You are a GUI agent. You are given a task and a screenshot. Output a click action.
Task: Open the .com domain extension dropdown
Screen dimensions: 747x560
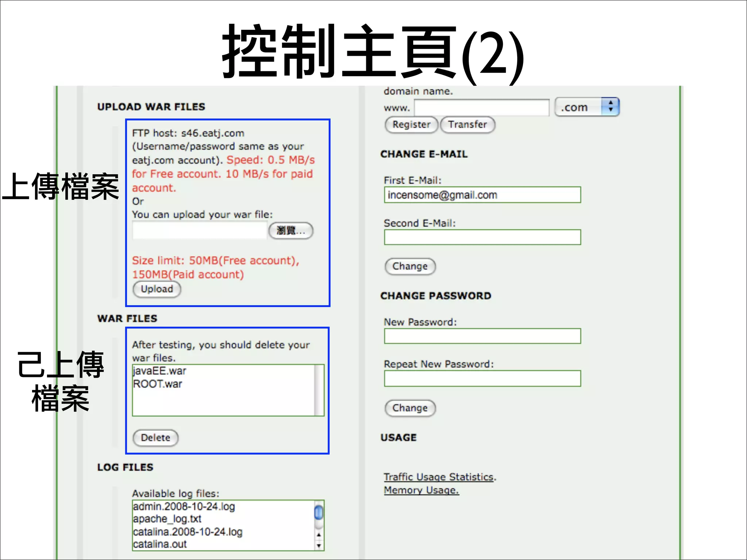click(x=587, y=107)
